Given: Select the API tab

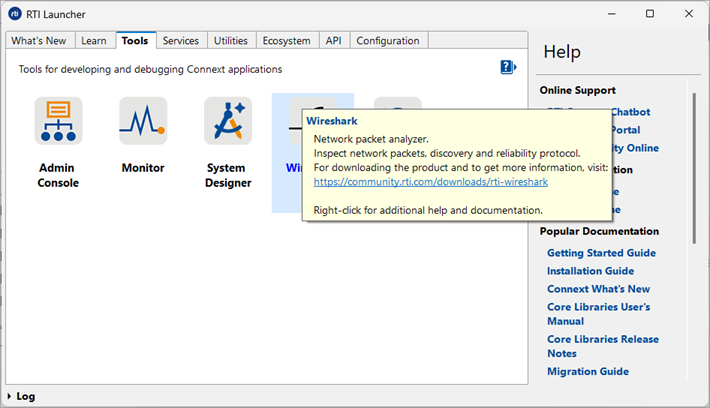Looking at the screenshot, I should click(x=334, y=41).
